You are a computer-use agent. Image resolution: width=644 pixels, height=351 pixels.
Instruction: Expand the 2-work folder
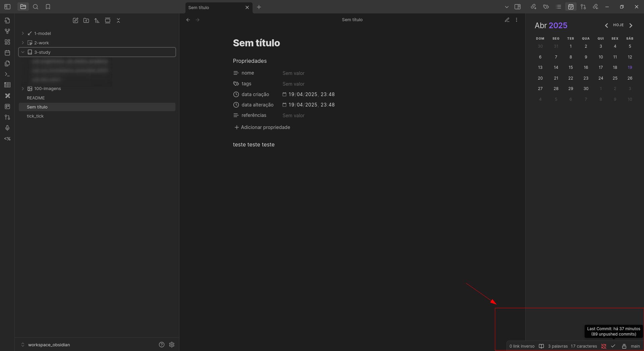[97, 43]
